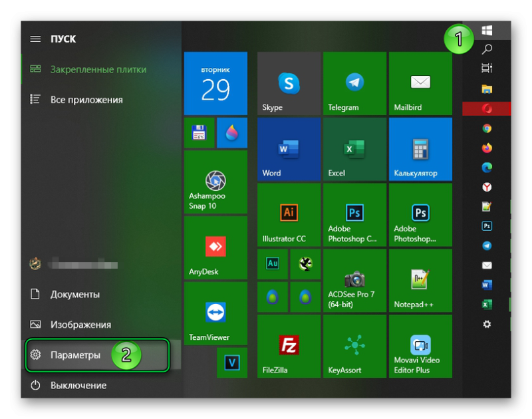Switch to Все приложения list
The width and height of the screenshot is (532, 419).
101,99
